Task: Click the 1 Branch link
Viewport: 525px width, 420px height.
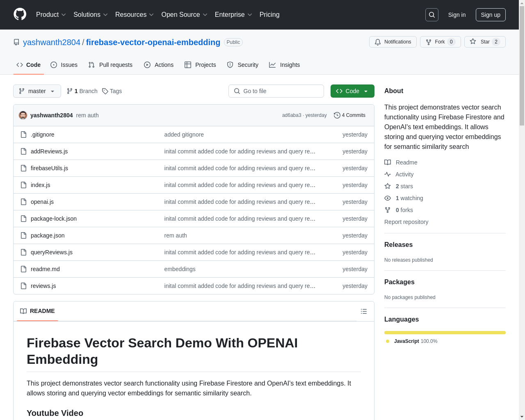Action: point(82,91)
